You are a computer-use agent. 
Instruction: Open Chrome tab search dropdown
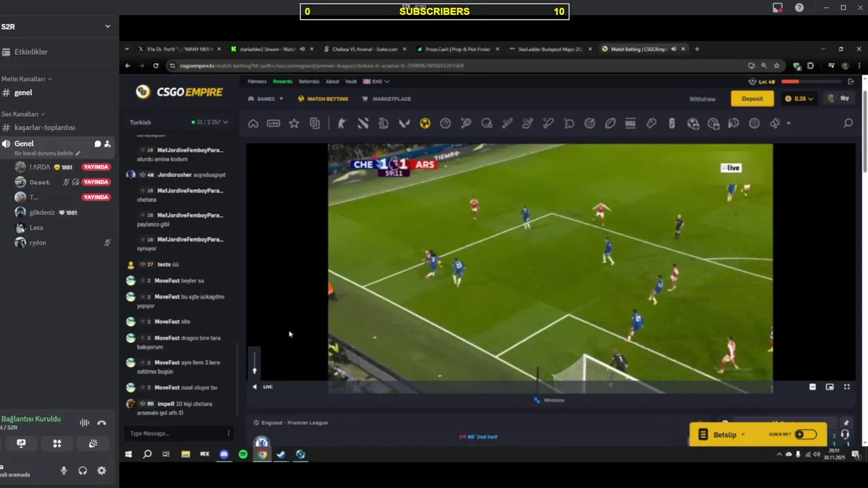coord(127,49)
